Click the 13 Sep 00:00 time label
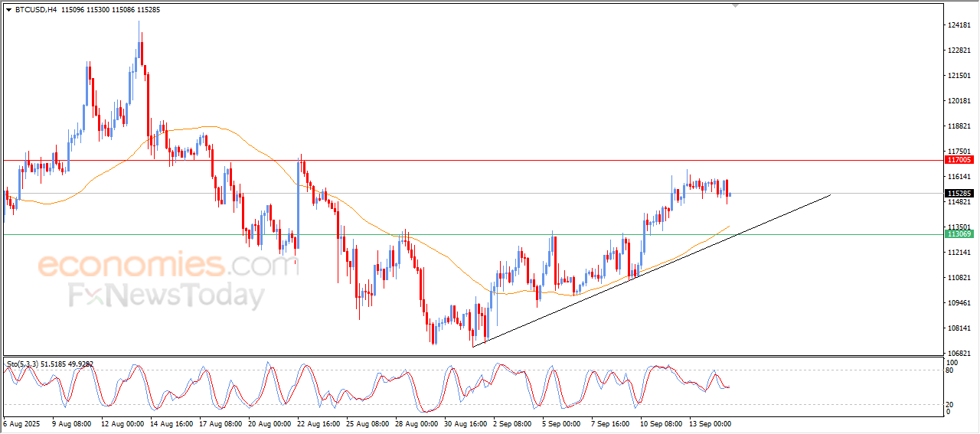 pyautogui.click(x=710, y=423)
